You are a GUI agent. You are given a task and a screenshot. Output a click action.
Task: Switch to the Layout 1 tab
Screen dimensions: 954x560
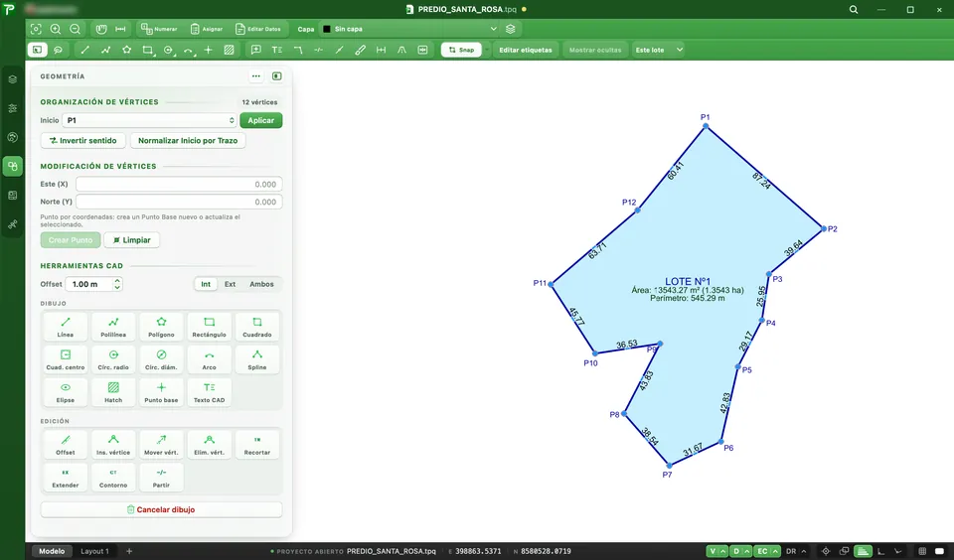tap(95, 551)
